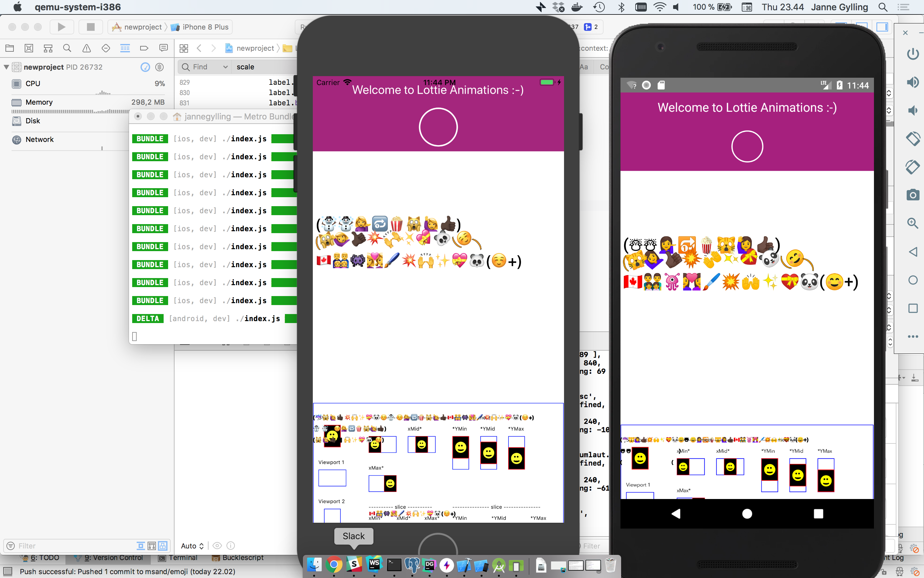924x578 pixels.
Task: Open the related items grid icon
Action: click(x=184, y=48)
